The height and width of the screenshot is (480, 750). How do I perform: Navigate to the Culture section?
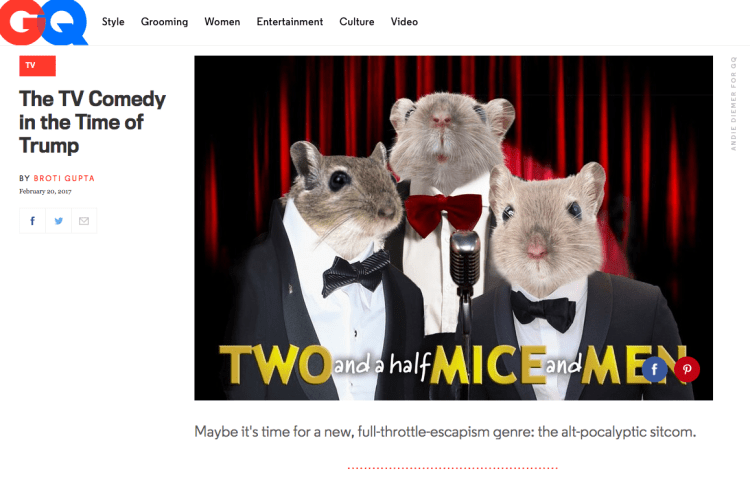click(x=357, y=22)
